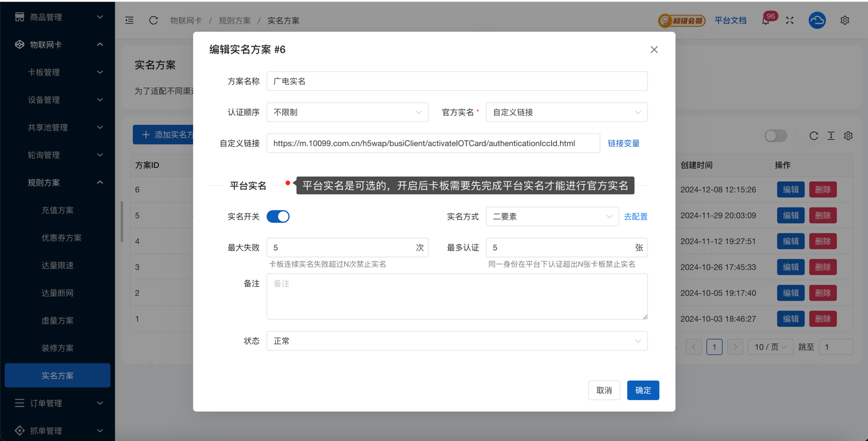Viewport: 868px width, 441px height.
Task: Click the 去配置 link
Action: [x=635, y=217]
